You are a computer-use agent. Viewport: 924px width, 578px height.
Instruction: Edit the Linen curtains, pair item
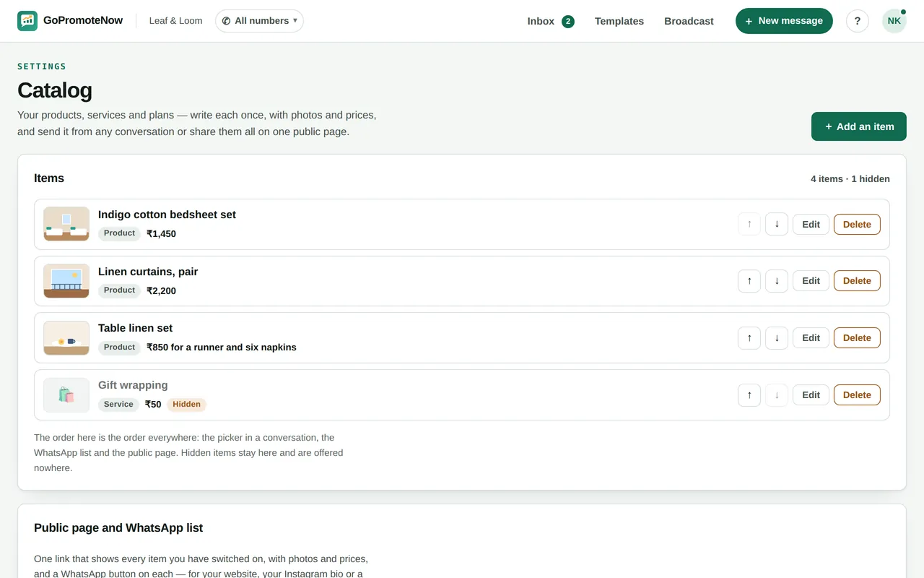tap(811, 281)
